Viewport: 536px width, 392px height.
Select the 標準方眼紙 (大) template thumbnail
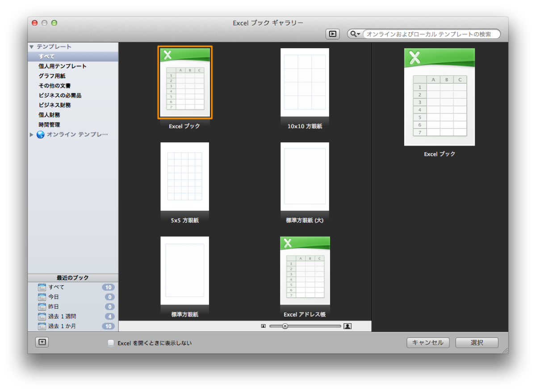coord(305,177)
